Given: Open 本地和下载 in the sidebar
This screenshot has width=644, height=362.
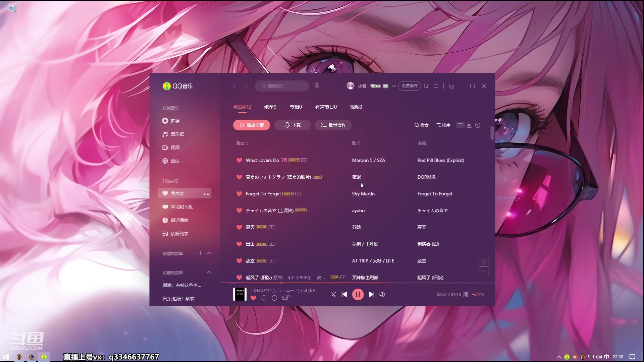Looking at the screenshot, I should (x=181, y=207).
